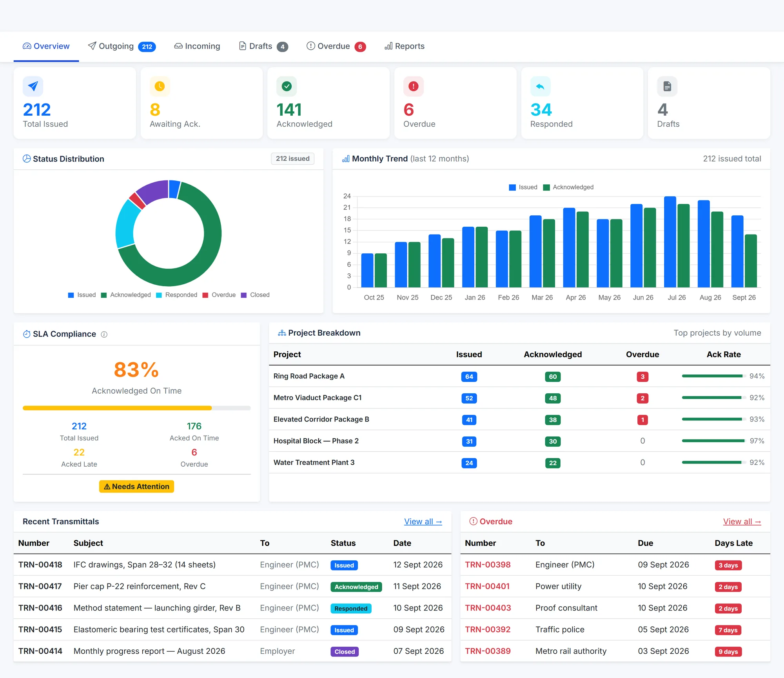
Task: Click the Outgoing tab send icon
Action: coord(92,46)
